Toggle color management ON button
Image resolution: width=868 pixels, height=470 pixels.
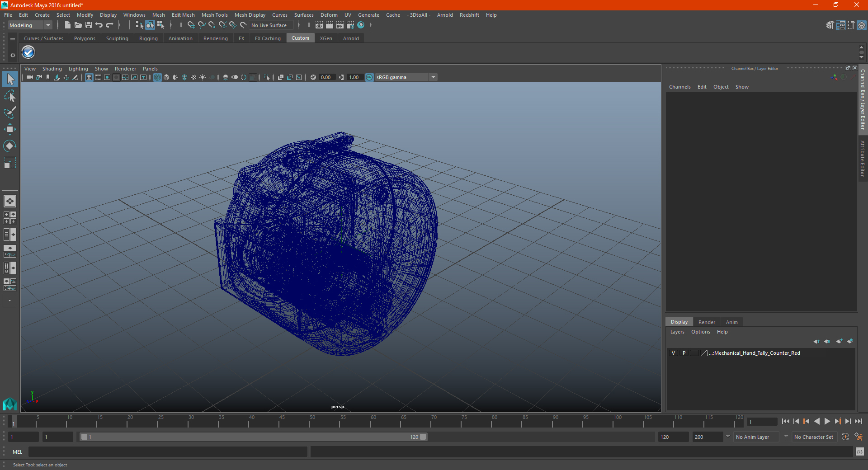(x=369, y=77)
